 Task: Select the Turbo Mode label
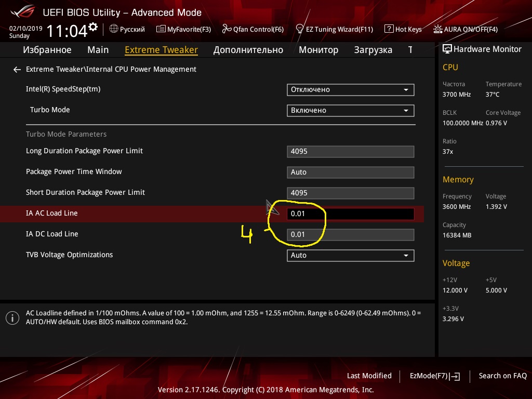pos(50,110)
